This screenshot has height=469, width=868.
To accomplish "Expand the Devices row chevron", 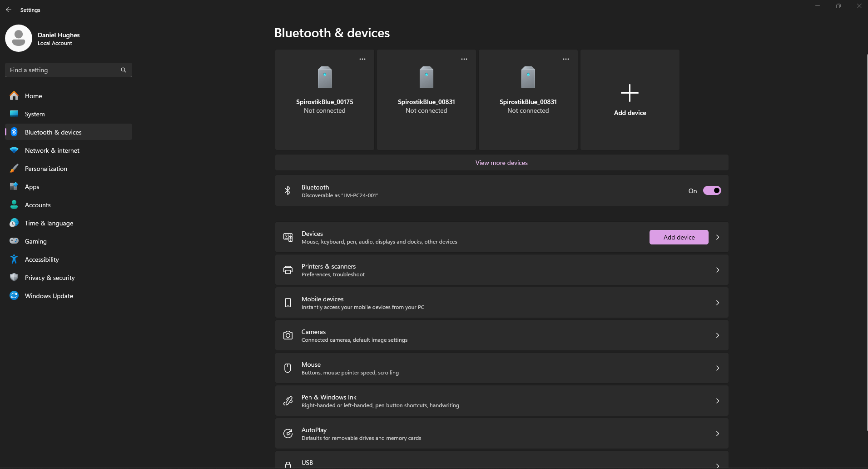I will [718, 237].
